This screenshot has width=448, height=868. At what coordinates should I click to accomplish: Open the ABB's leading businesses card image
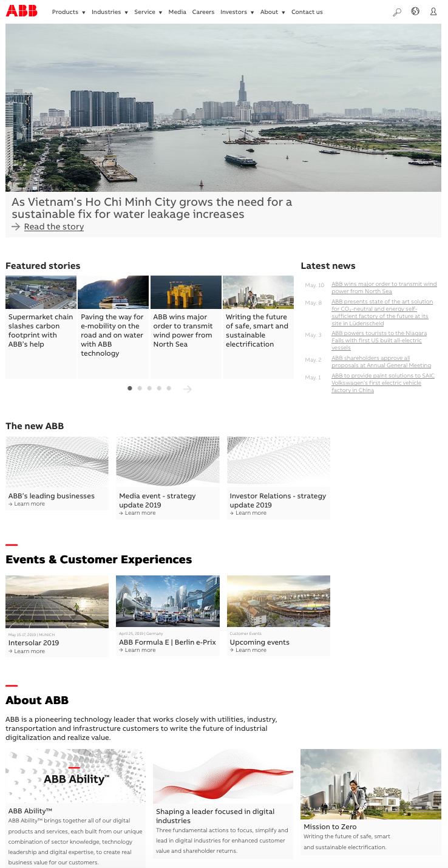(x=57, y=462)
